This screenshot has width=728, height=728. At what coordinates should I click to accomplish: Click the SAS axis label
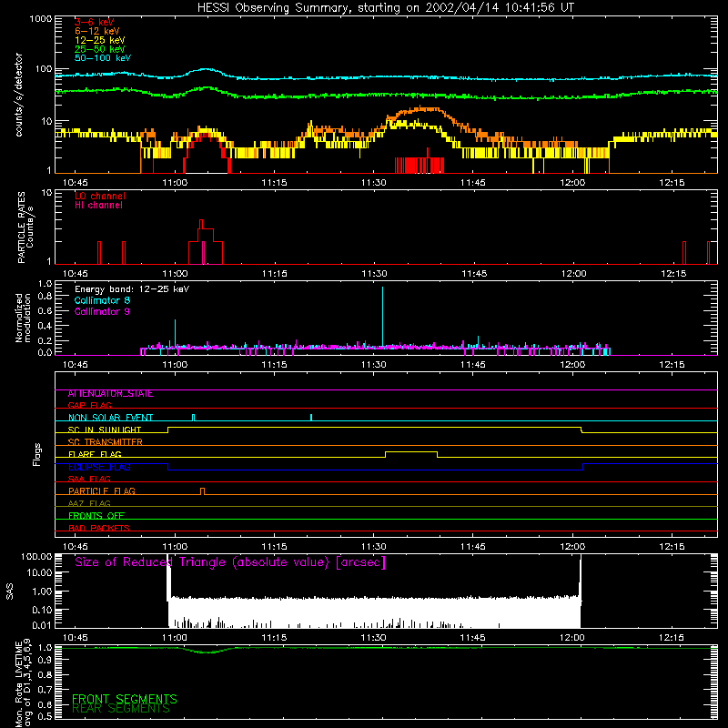pyautogui.click(x=9, y=591)
